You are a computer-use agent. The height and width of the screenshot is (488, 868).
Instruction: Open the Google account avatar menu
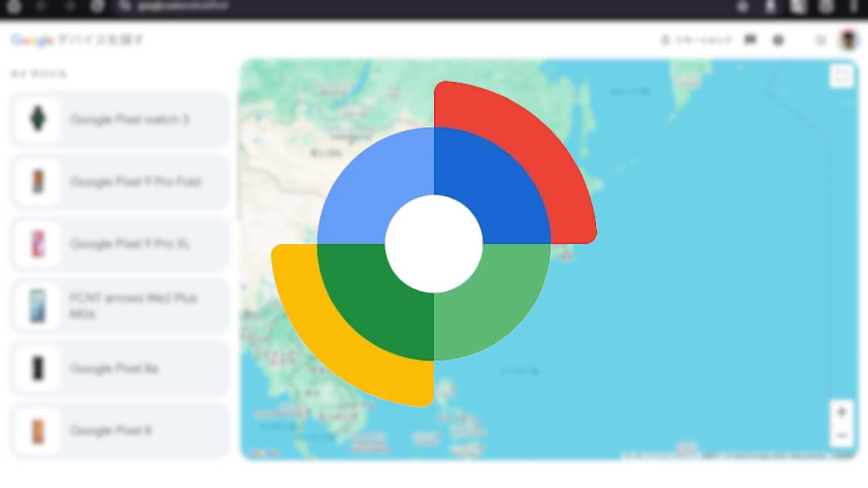pyautogui.click(x=848, y=40)
